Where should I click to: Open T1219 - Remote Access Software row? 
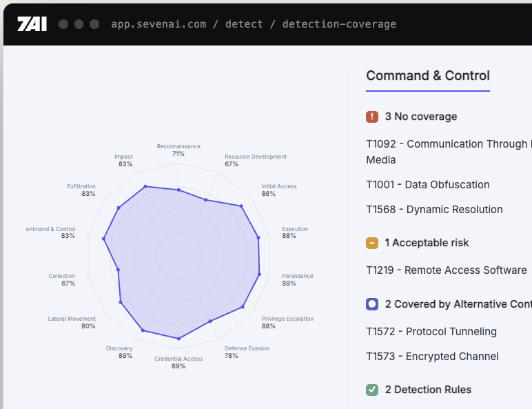(x=449, y=270)
